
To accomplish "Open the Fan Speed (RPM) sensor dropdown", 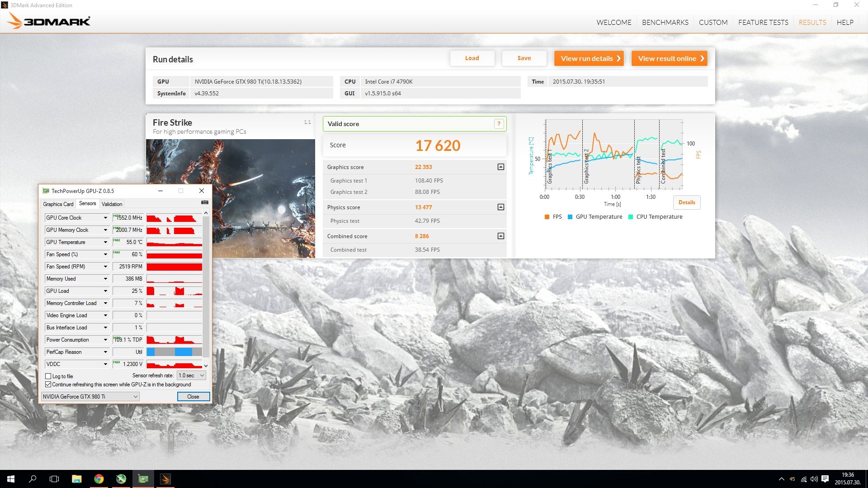I will [x=105, y=267].
